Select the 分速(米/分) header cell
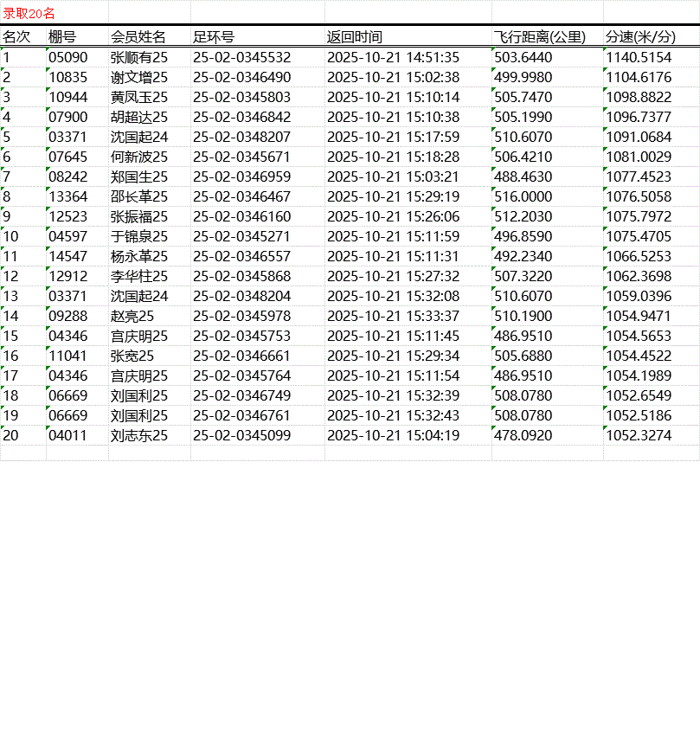 (639, 37)
